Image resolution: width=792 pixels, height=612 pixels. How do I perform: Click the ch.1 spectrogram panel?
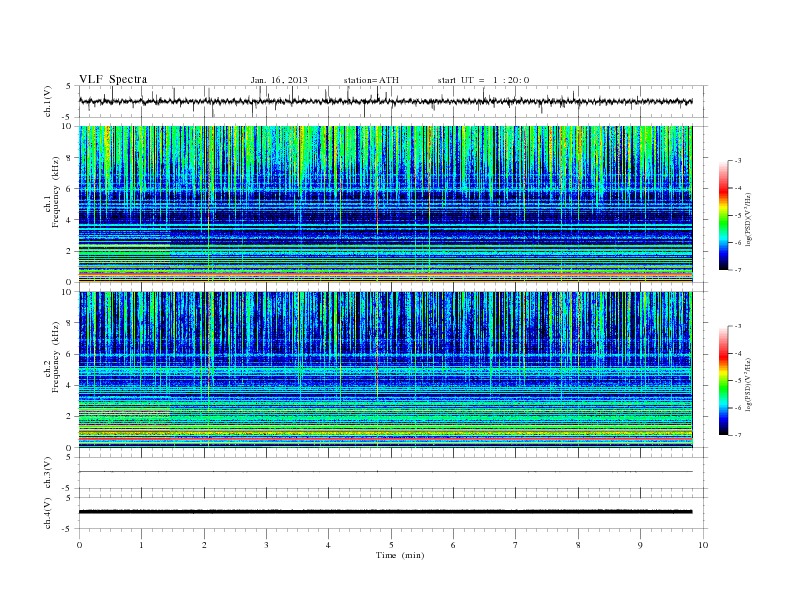pos(385,204)
